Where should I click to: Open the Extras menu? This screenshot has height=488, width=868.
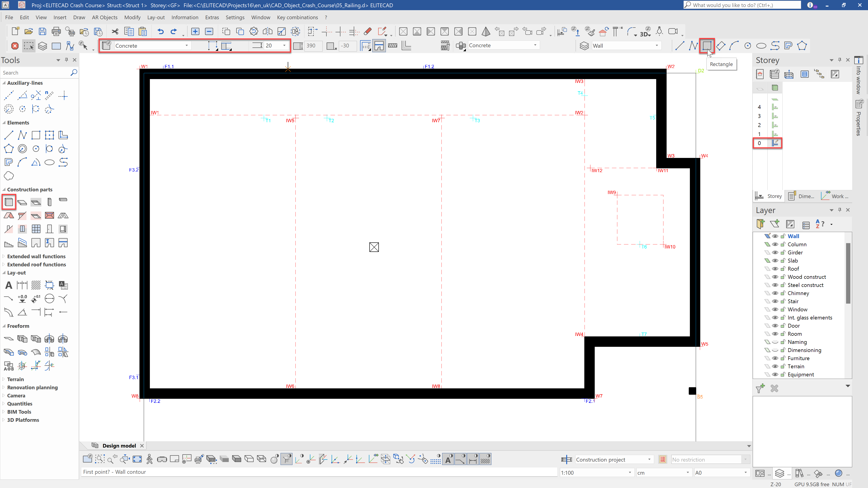(x=212, y=17)
